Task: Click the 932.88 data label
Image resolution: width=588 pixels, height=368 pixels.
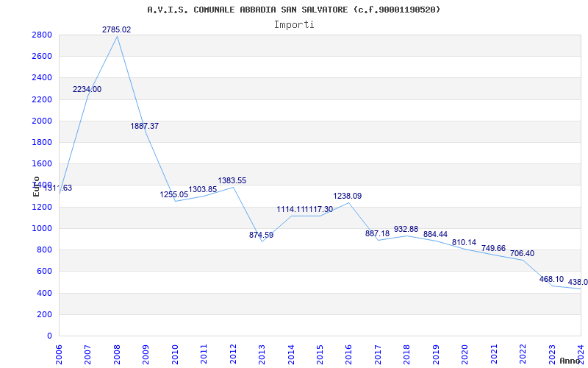Action: click(x=406, y=229)
